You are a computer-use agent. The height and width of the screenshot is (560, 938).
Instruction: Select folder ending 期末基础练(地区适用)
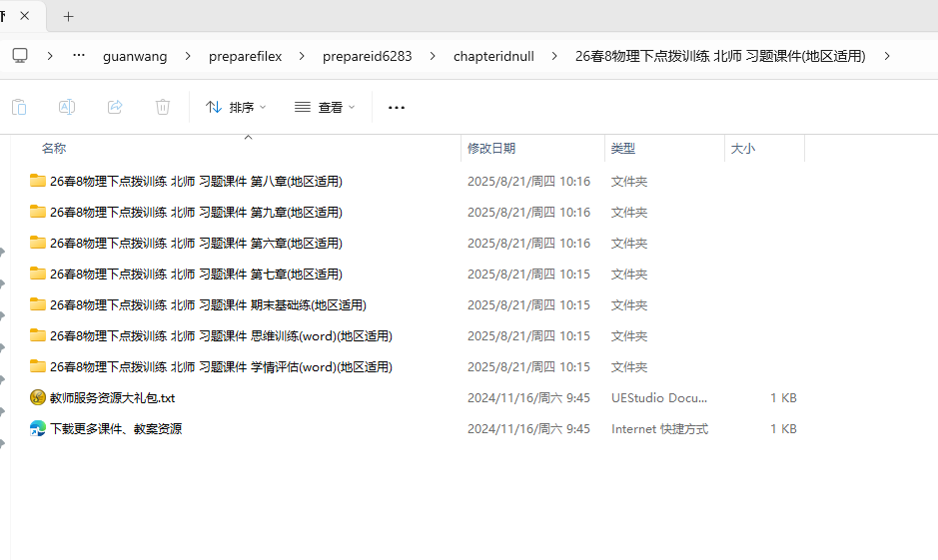208,305
